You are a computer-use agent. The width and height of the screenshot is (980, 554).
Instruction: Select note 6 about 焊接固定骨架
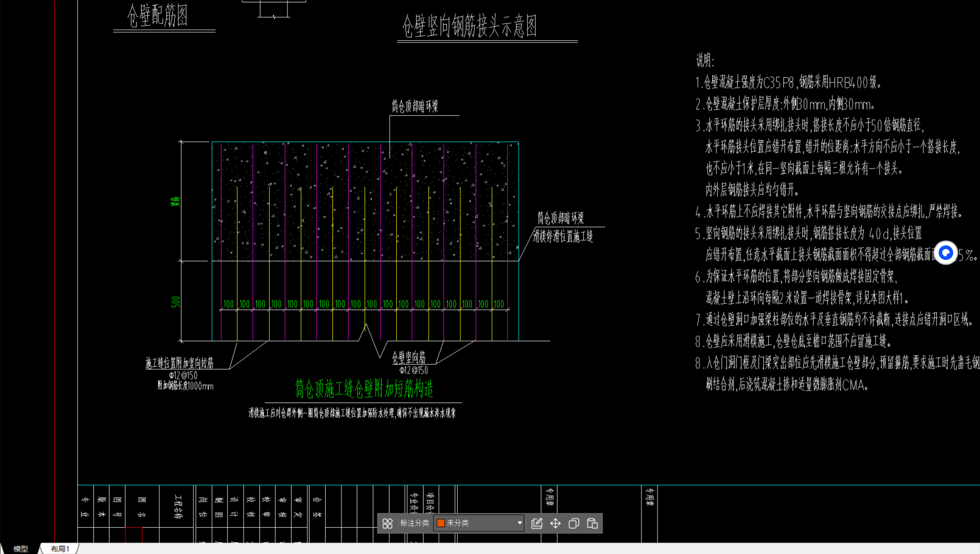tap(796, 276)
